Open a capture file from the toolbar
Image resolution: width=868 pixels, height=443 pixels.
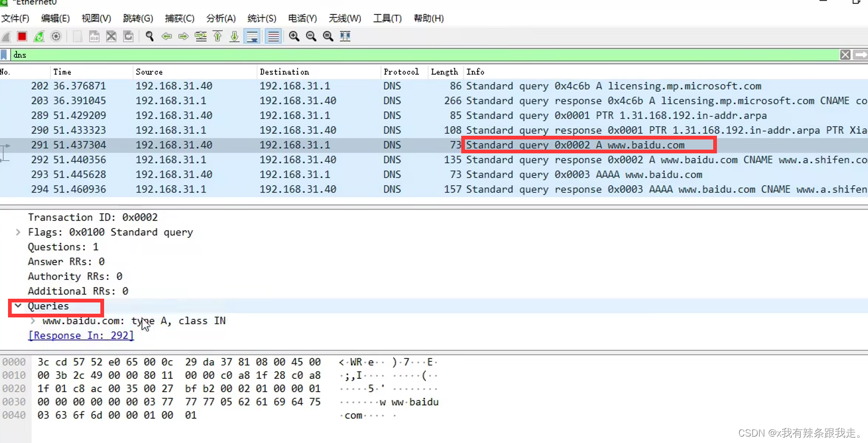pos(77,36)
